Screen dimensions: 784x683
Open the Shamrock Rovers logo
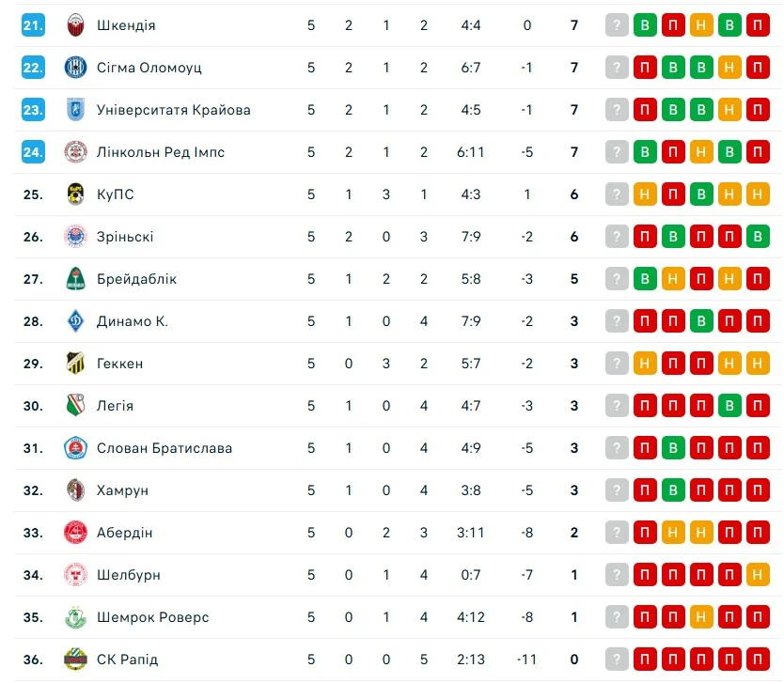(x=75, y=617)
